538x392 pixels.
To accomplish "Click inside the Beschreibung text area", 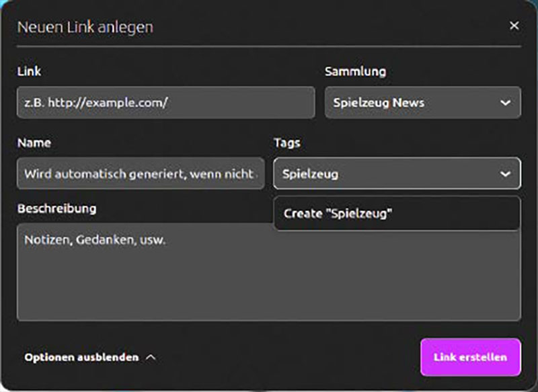I will [269, 282].
